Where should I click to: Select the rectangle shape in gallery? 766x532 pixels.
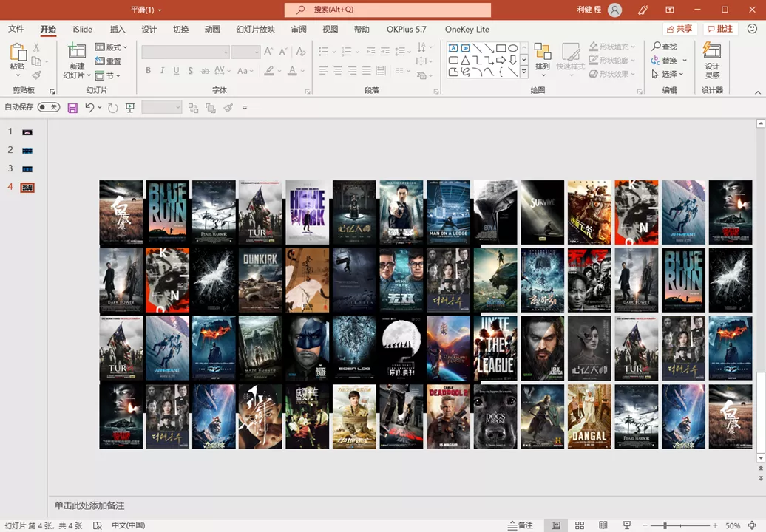[x=501, y=48]
